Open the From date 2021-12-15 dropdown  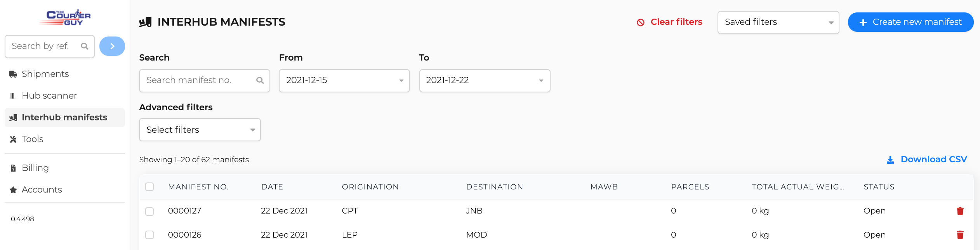[x=344, y=81]
